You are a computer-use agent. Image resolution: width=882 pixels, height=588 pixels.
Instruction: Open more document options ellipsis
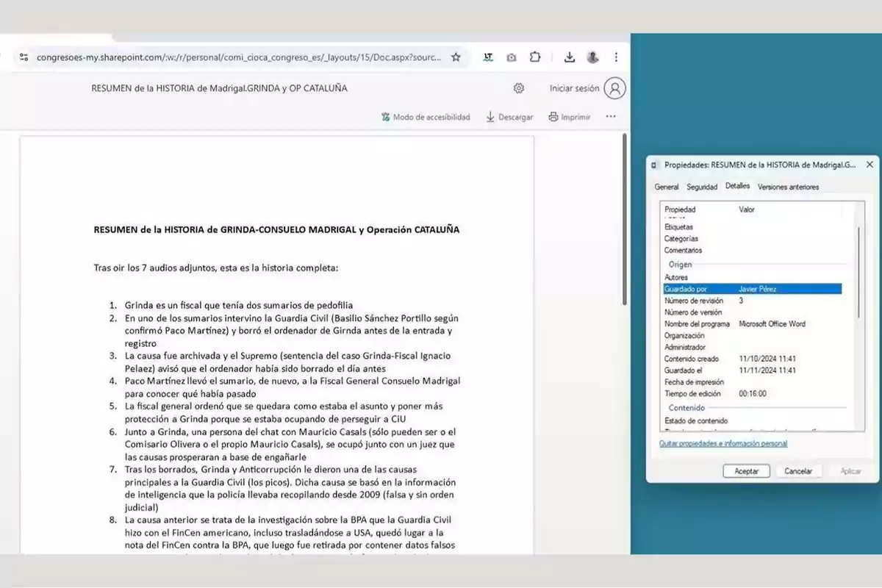coord(611,116)
